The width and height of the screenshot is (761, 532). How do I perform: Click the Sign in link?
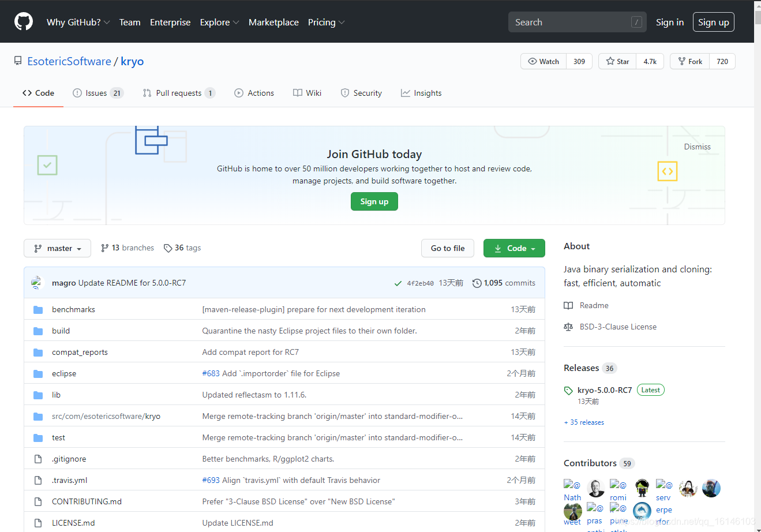[670, 22]
